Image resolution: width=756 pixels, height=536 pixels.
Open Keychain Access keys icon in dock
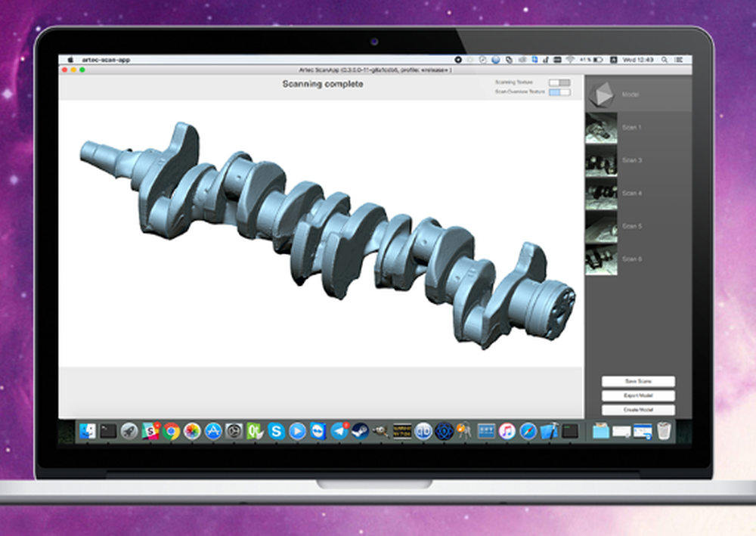pyautogui.click(x=464, y=431)
